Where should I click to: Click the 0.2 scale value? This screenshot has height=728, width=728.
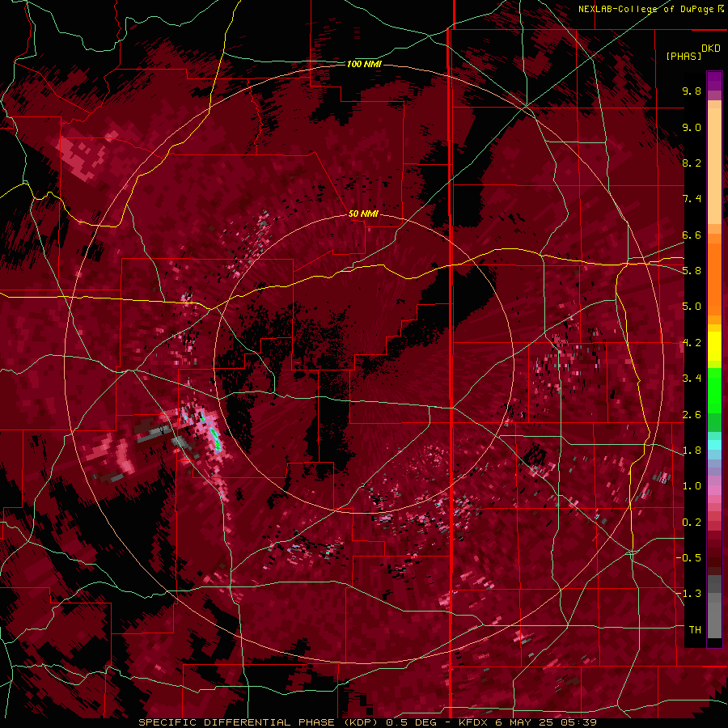[692, 523]
